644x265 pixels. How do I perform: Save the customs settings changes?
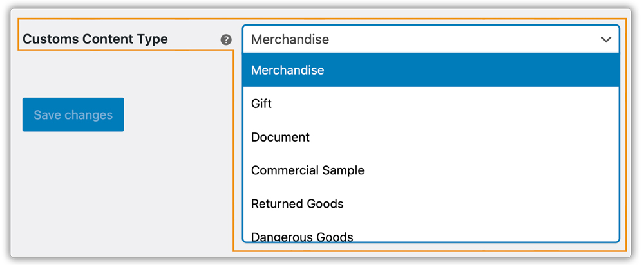tap(73, 115)
